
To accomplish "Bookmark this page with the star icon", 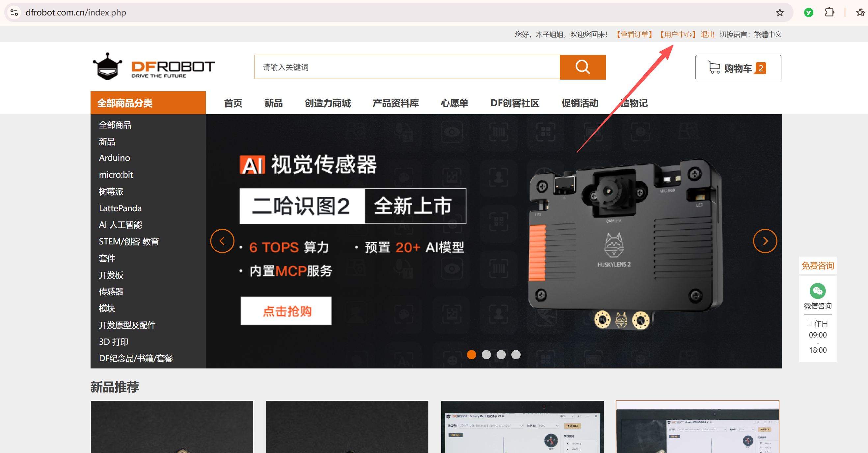I will 779,13.
